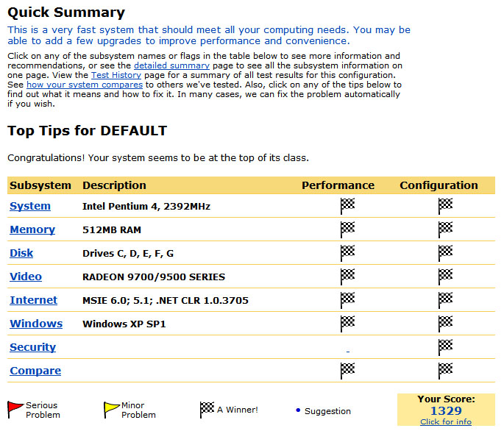Click the Security configuration checkered flag

pos(445,347)
